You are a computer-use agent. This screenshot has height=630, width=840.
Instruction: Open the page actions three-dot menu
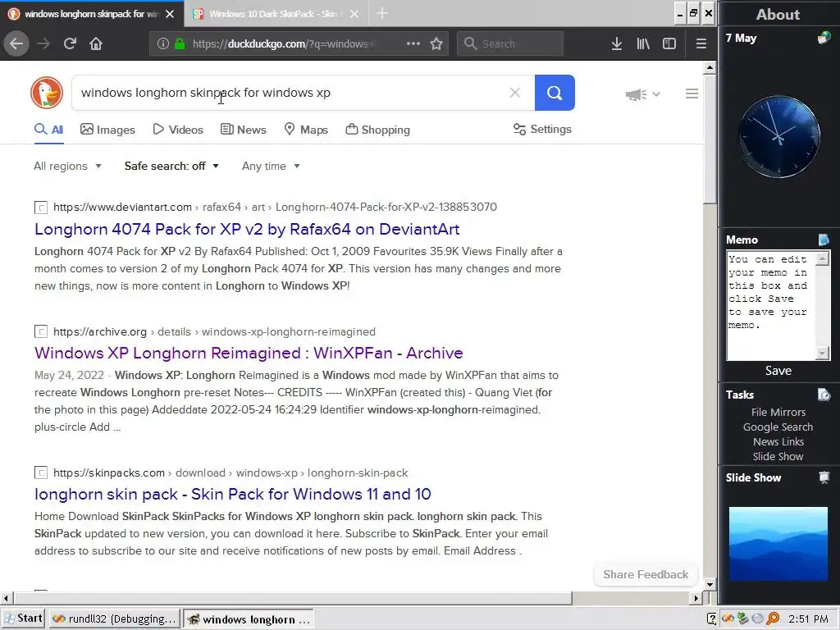413,43
